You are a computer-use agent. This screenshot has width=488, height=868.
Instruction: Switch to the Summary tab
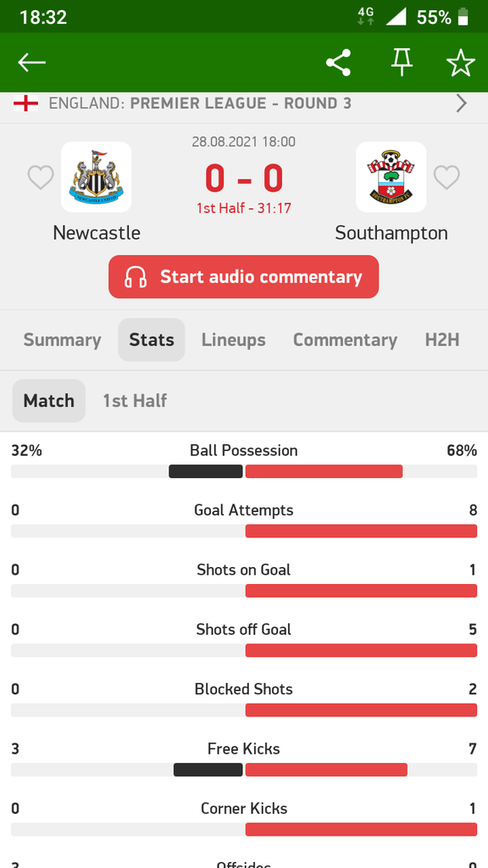(x=62, y=340)
